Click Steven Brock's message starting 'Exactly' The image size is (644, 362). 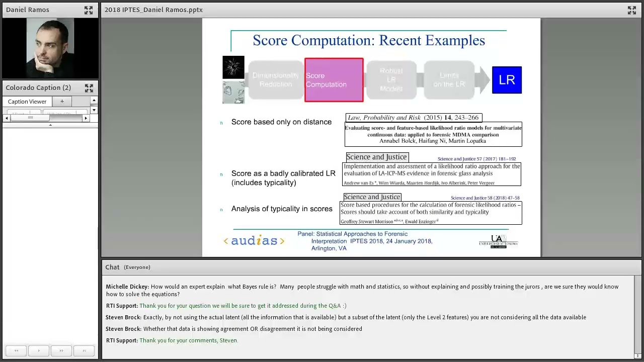point(346,317)
